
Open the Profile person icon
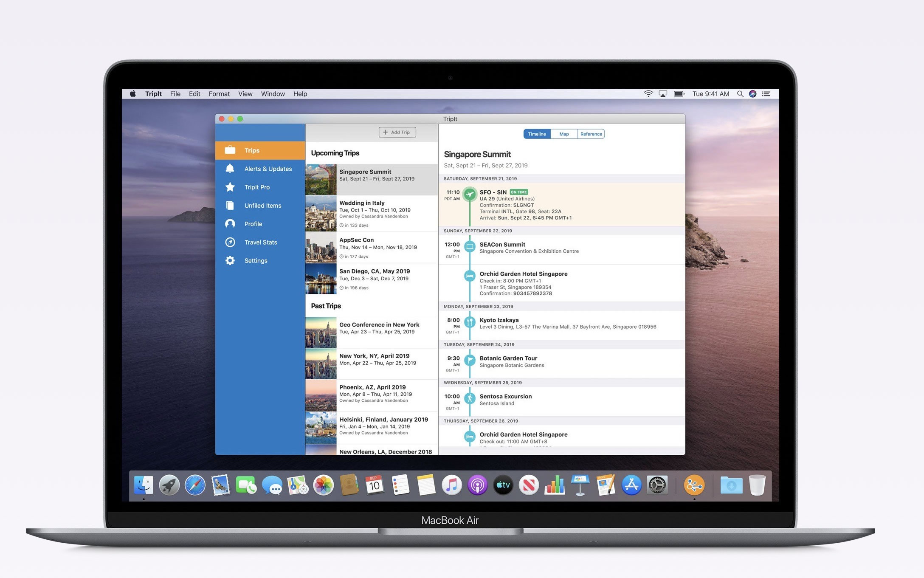(230, 224)
